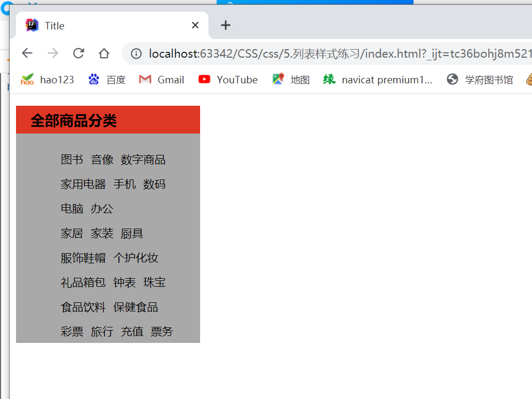Viewport: 532px width, 399px height.
Task: Click the 音像 category link
Action: [x=102, y=160]
